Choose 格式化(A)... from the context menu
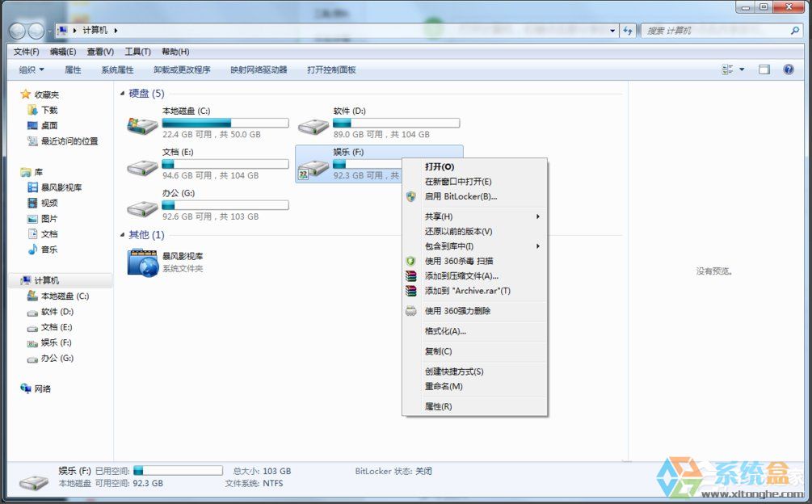Screen dimensions: 812x504 (x=445, y=331)
